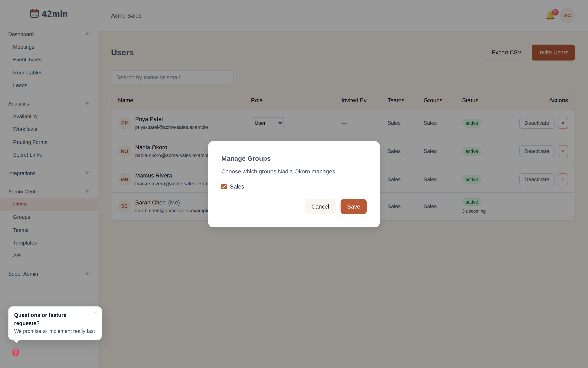
Task: Go to Workflows
Action: (25, 129)
